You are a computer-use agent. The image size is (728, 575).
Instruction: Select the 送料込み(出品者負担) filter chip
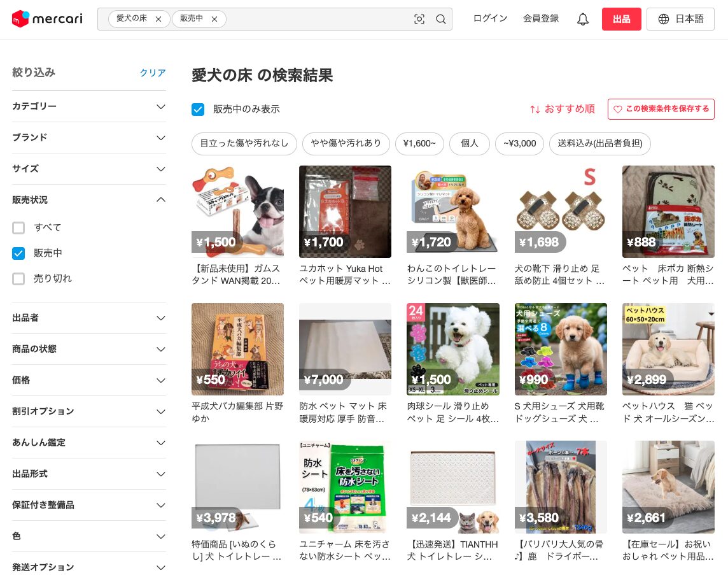click(x=600, y=143)
